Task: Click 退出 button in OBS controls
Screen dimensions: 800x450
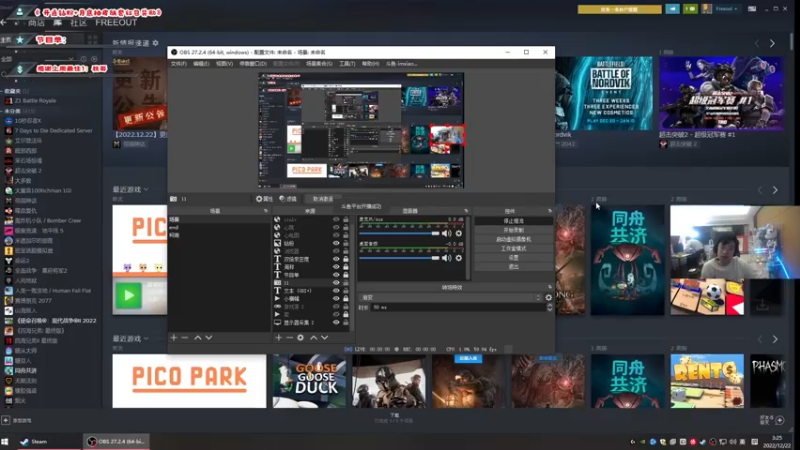Action: point(513,267)
